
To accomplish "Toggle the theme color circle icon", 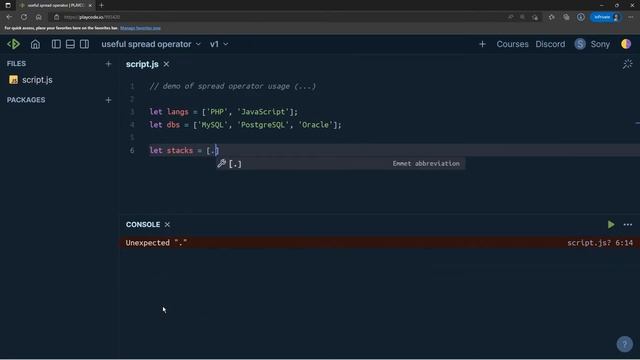I will (626, 44).
